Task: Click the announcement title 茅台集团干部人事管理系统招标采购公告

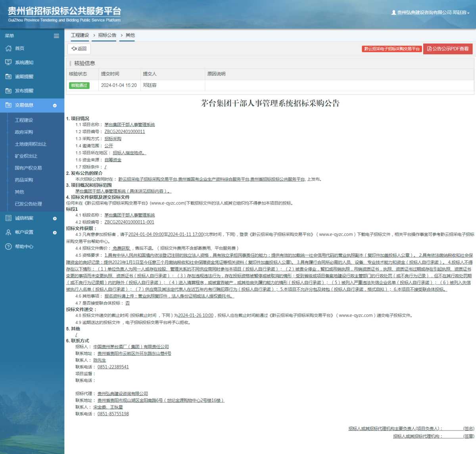Action: point(270,104)
